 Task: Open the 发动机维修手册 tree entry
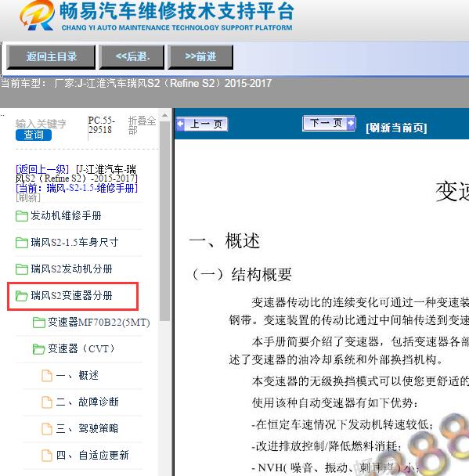[66, 216]
